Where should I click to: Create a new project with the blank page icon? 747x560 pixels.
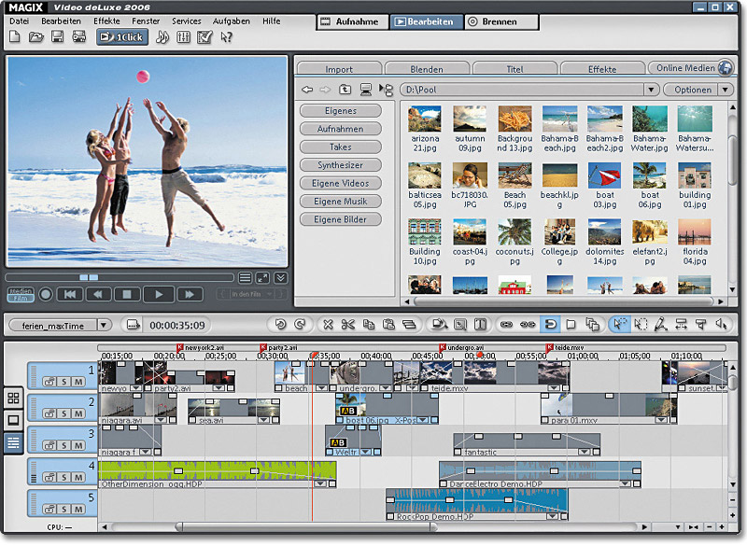tap(15, 36)
